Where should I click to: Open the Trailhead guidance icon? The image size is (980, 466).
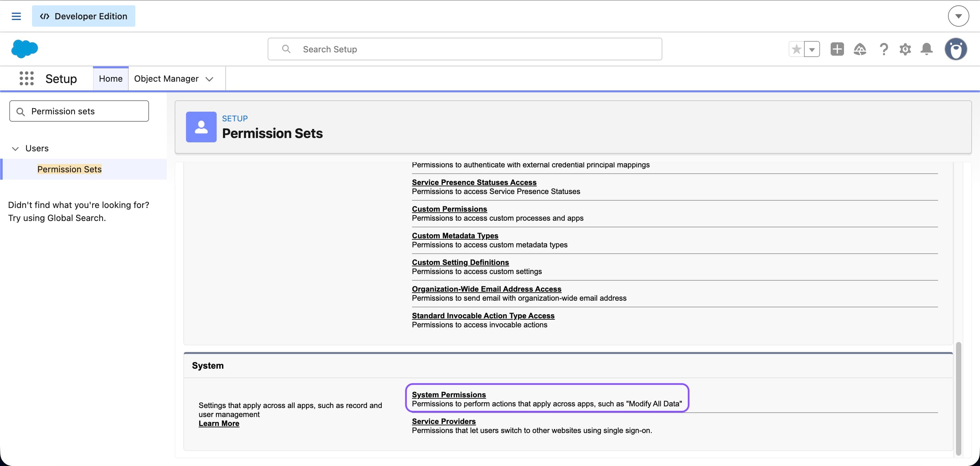tap(860, 49)
